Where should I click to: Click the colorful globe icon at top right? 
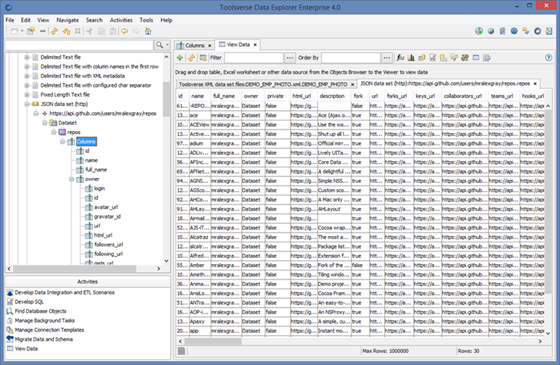tap(479, 31)
